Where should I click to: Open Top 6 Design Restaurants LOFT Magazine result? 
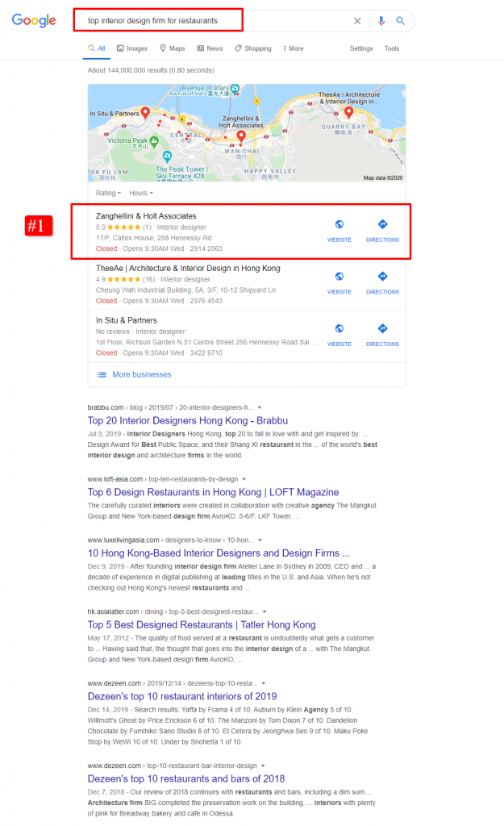(x=213, y=492)
